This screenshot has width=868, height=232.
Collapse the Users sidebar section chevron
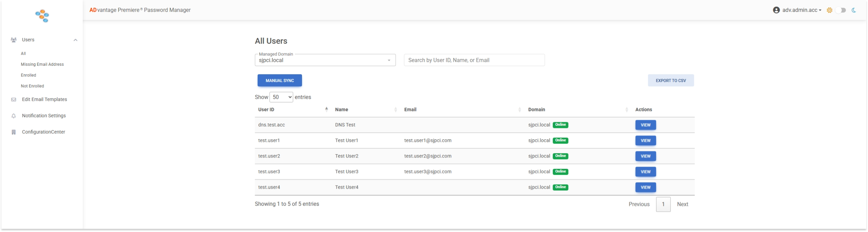tap(75, 40)
